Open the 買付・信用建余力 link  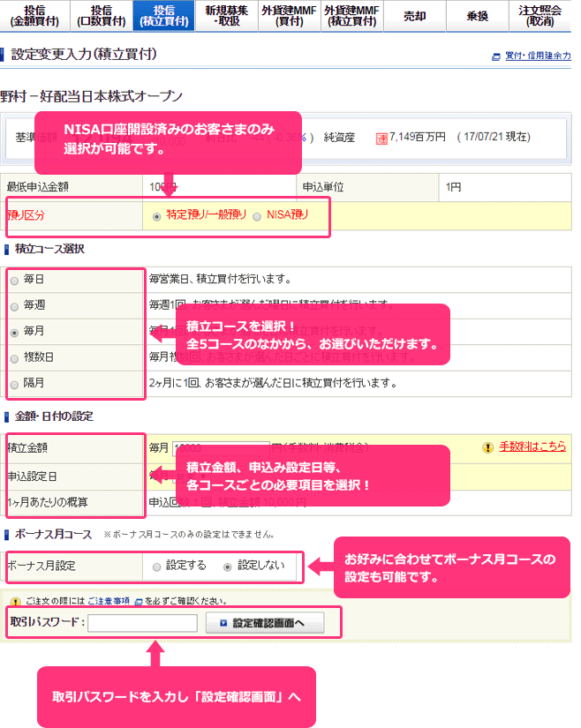click(x=538, y=56)
